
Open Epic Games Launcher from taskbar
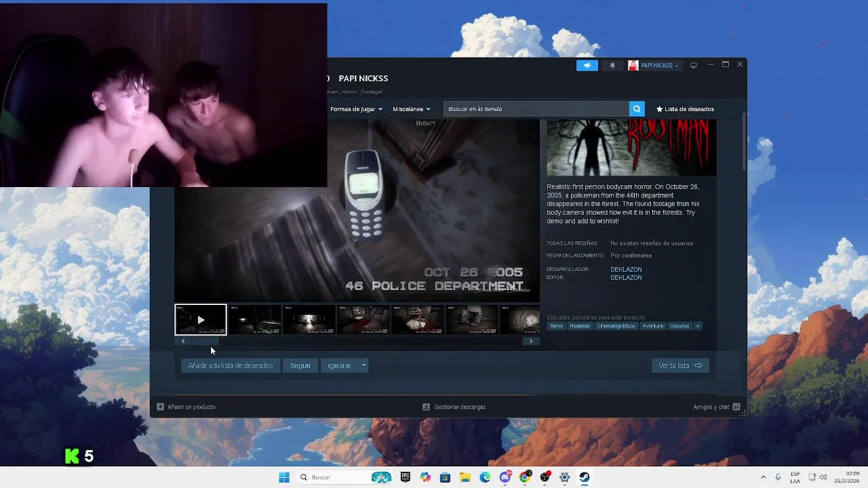click(406, 477)
